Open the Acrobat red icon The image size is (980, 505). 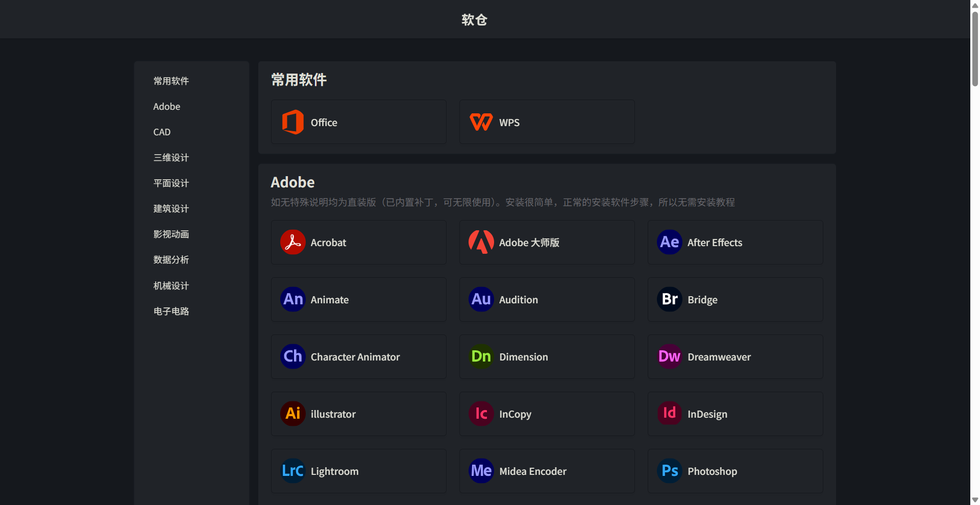point(293,243)
